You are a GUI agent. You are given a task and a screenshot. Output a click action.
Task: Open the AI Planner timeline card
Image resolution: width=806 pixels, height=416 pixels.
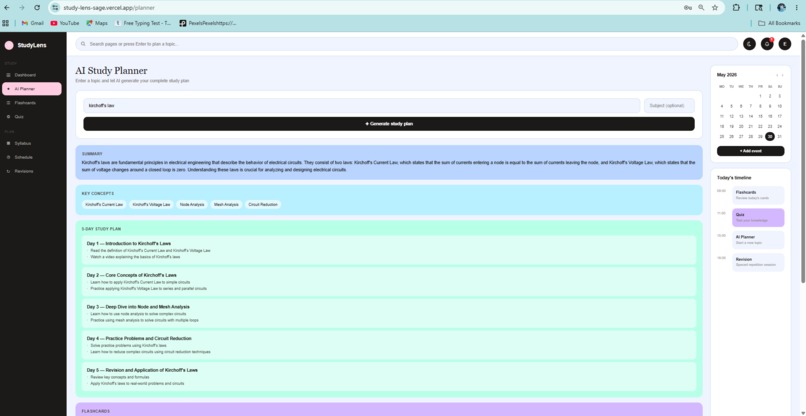point(758,240)
